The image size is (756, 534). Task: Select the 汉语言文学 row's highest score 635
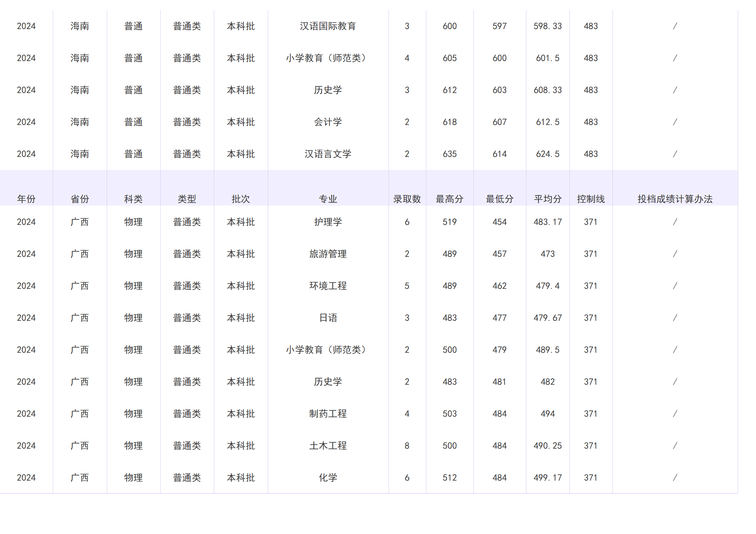(449, 154)
